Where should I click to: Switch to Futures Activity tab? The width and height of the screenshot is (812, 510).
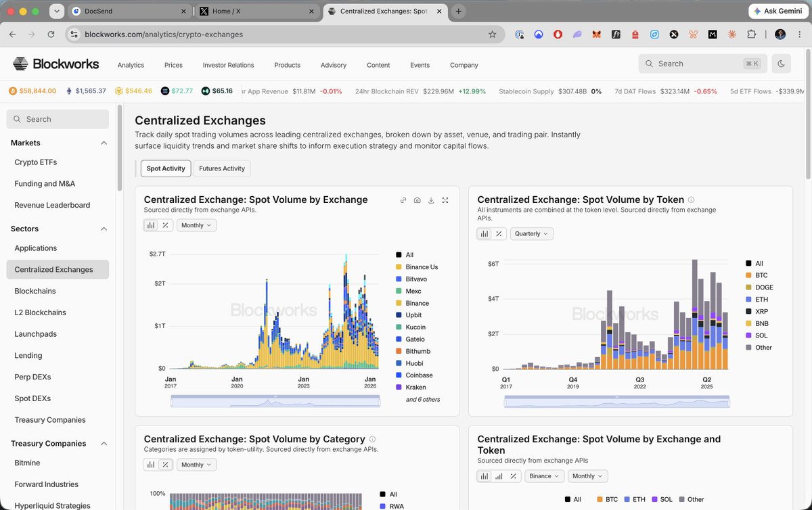point(222,168)
